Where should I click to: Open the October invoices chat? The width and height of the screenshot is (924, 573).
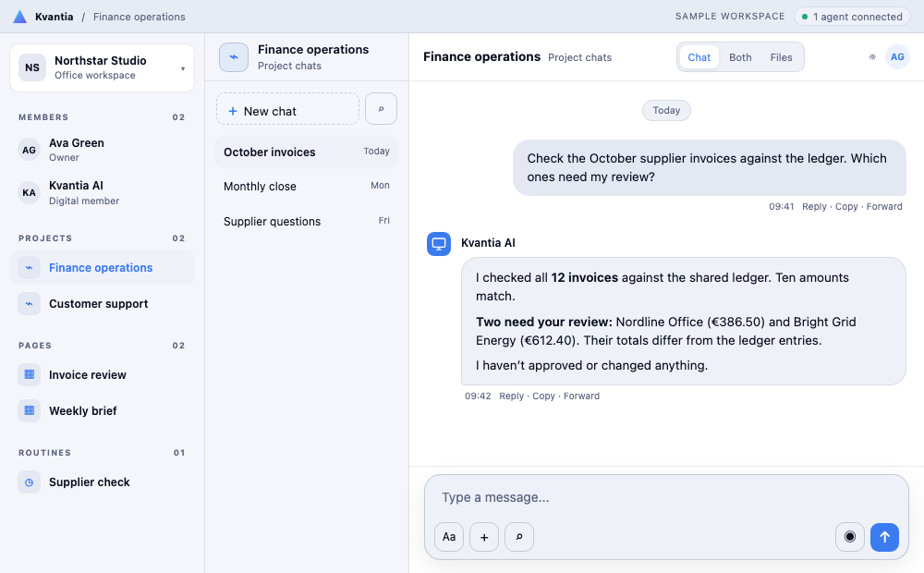point(307,152)
